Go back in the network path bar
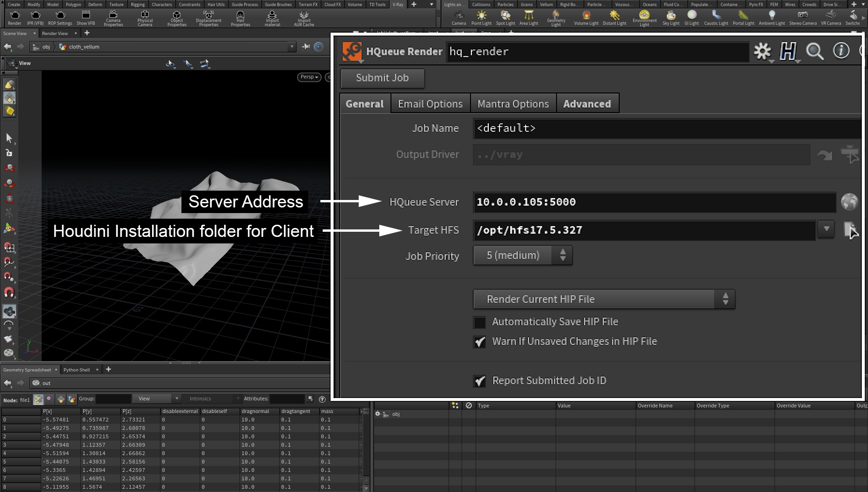The height and width of the screenshot is (492, 868). (x=7, y=47)
